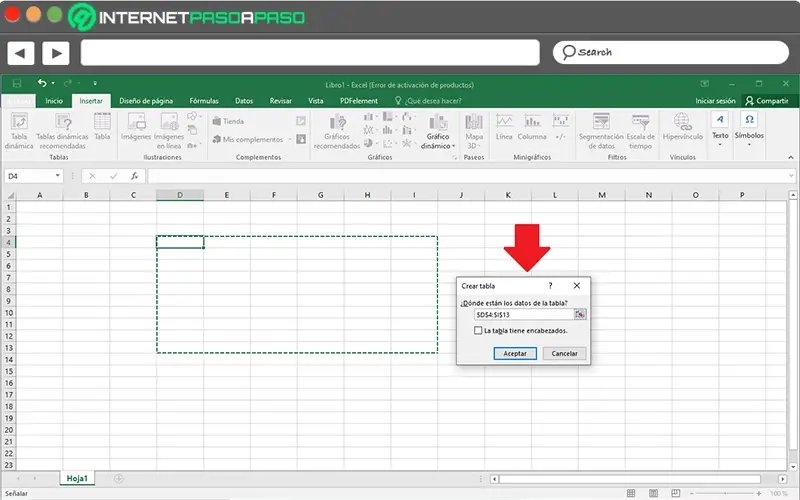The width and height of the screenshot is (800, 500).
Task: Expand the Name Box dropdown
Action: pos(58,176)
